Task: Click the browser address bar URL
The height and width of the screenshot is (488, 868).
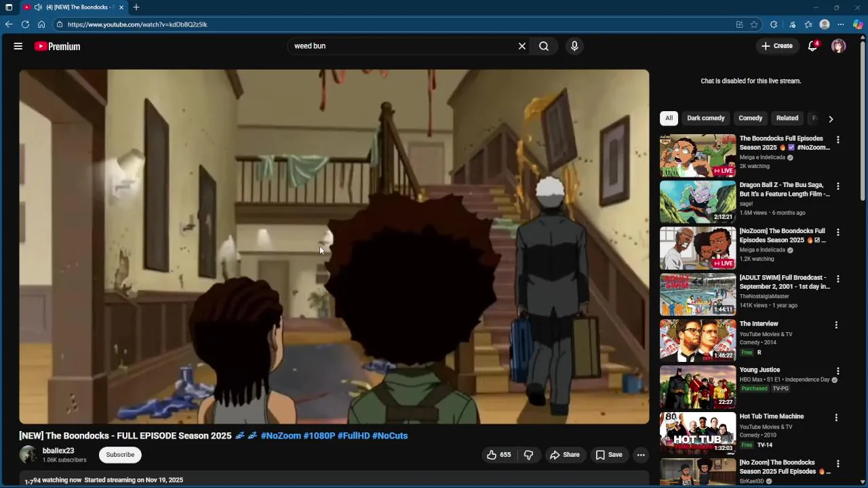Action: click(x=137, y=24)
